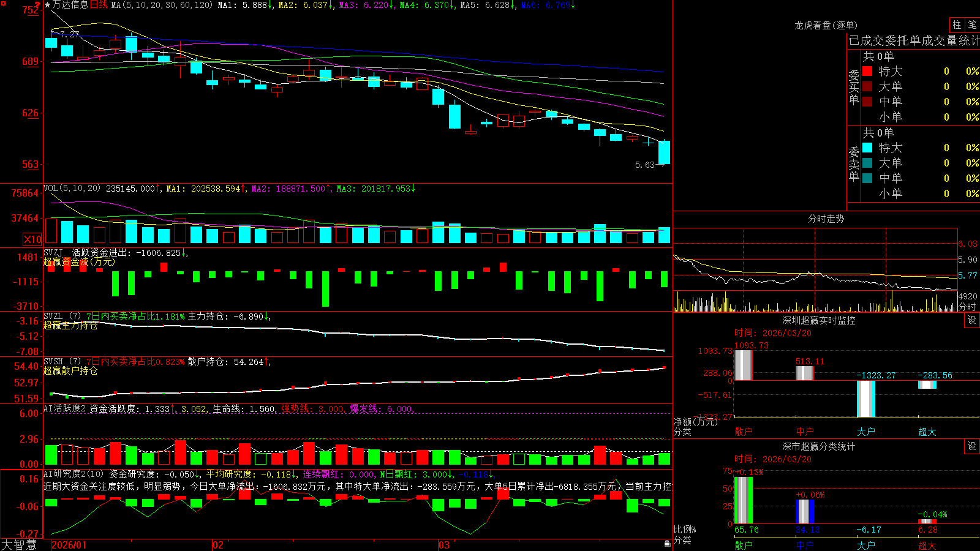Click the 超大 bar showing -283.56
The image size is (980, 551).
[927, 384]
